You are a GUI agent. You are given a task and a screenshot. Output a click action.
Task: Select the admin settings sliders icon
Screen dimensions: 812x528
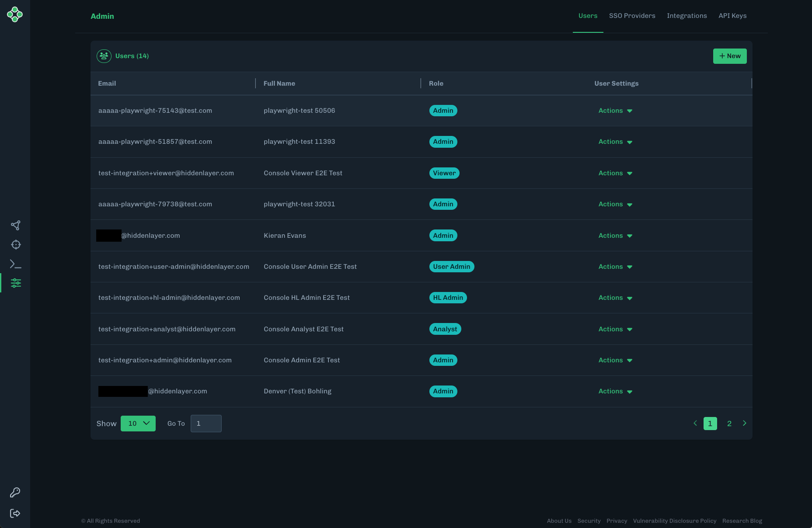(x=16, y=283)
